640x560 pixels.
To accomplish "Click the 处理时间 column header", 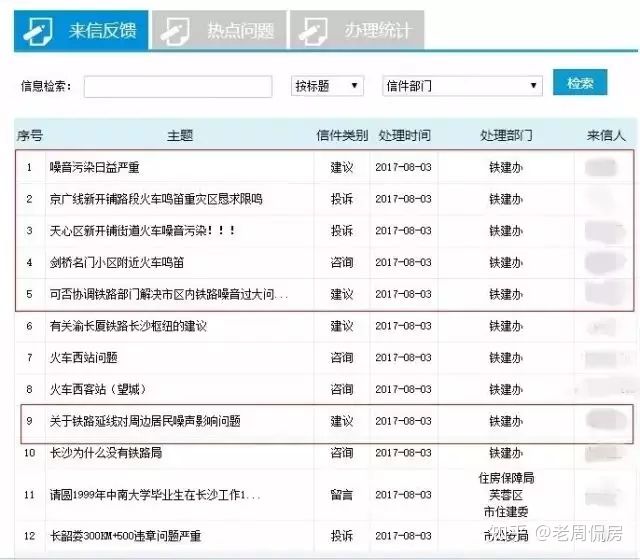I will pyautogui.click(x=404, y=136).
